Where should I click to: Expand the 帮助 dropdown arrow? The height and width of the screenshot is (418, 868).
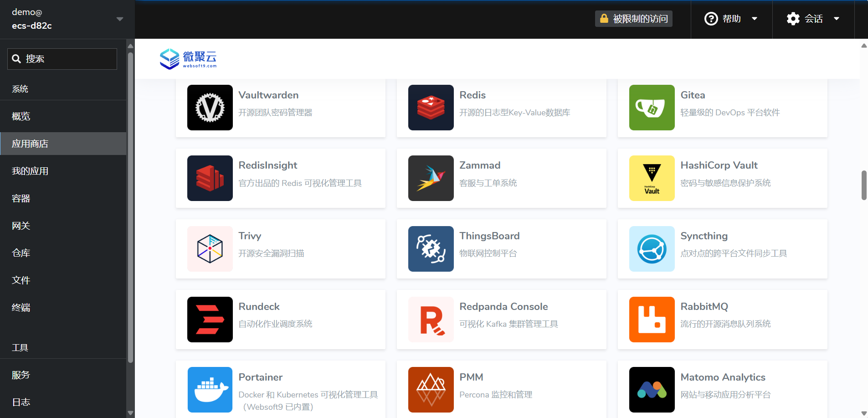click(755, 19)
